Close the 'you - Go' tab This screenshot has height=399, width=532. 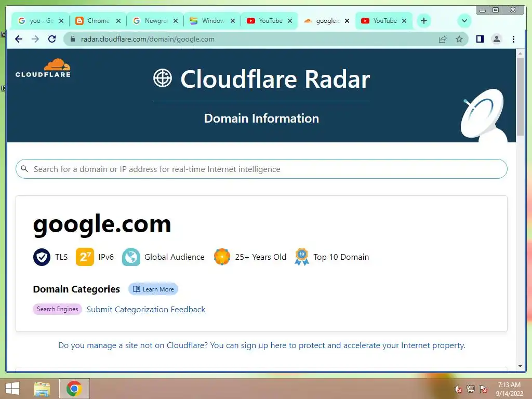(x=61, y=21)
